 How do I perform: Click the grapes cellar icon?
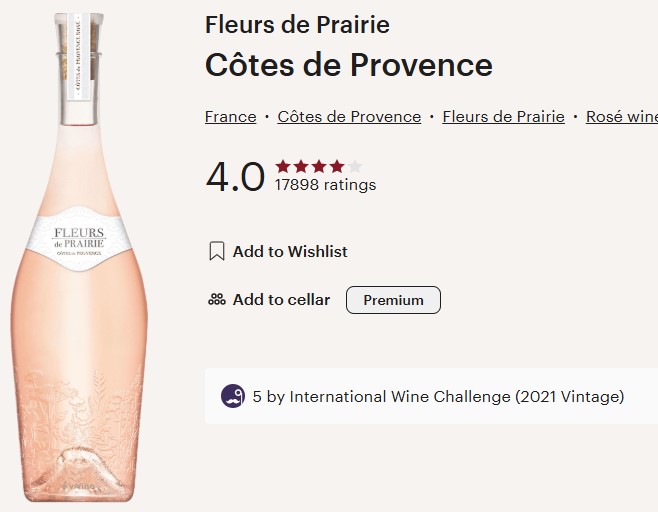(x=216, y=299)
